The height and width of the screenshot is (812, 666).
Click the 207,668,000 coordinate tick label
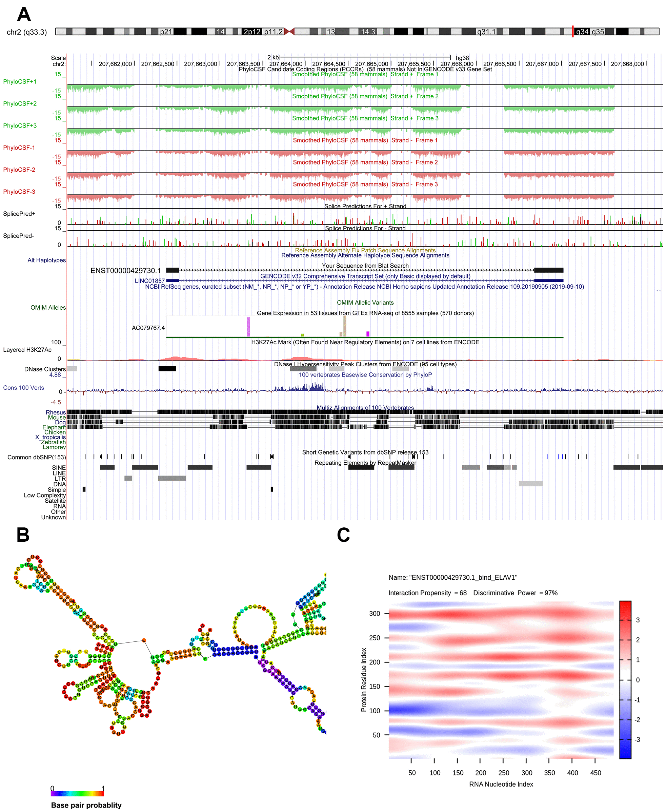(x=627, y=64)
